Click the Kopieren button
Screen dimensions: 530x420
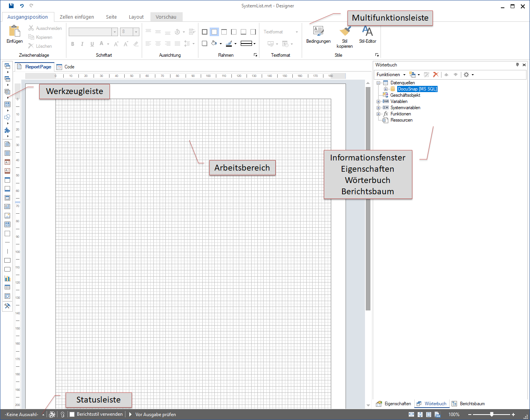coord(40,37)
